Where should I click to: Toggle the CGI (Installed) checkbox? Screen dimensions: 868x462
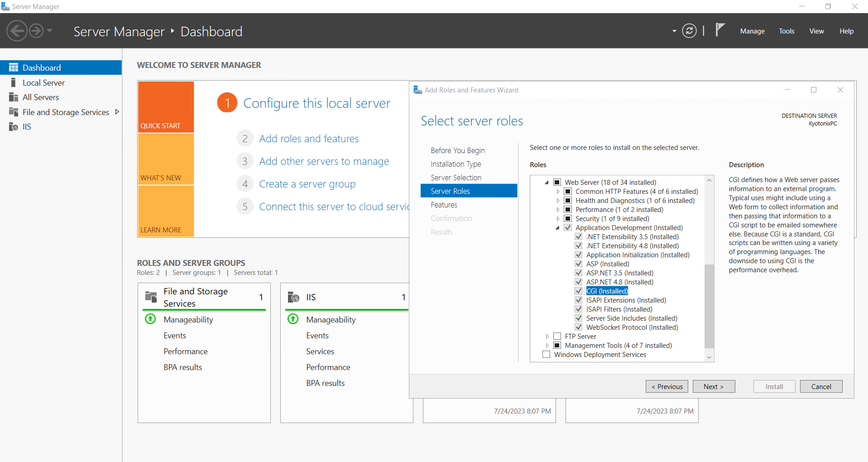[x=579, y=291]
